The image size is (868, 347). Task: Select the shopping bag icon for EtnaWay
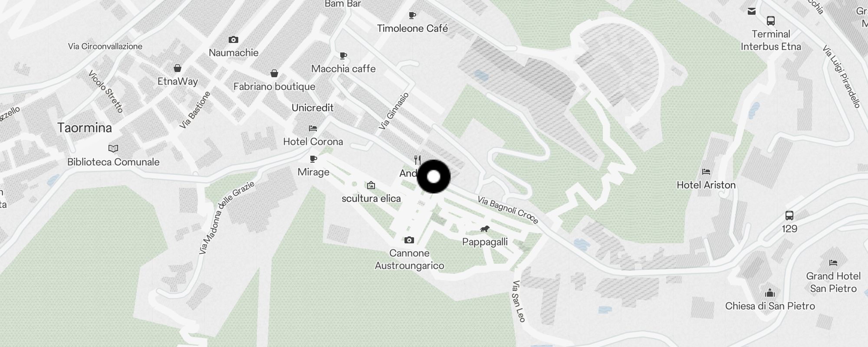177,68
